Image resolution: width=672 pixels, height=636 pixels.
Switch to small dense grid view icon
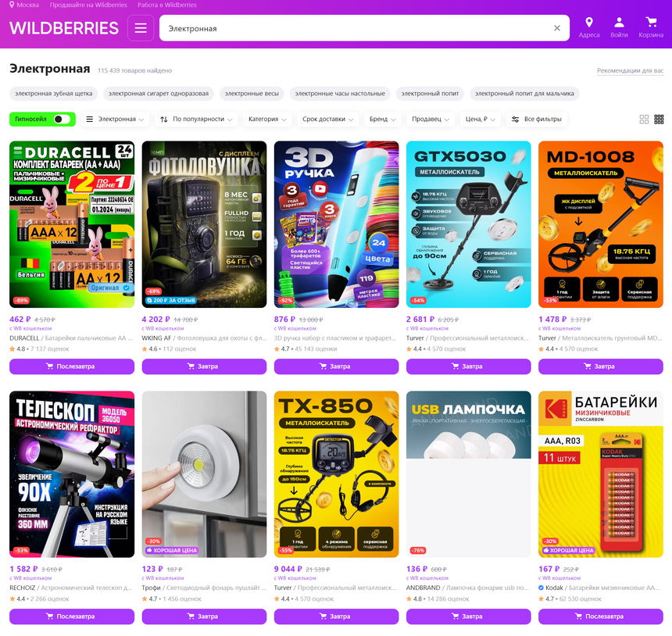coord(659,119)
